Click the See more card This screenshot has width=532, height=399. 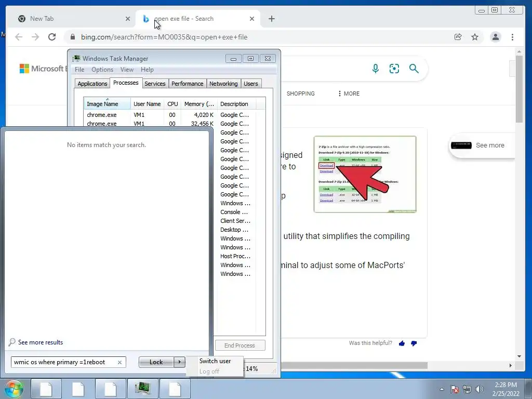[482, 145]
